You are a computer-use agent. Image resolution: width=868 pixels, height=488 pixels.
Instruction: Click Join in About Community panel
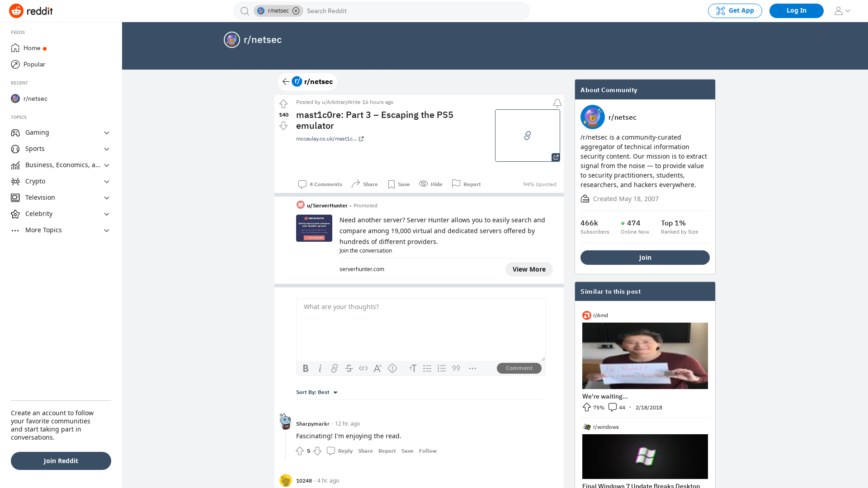(x=645, y=258)
